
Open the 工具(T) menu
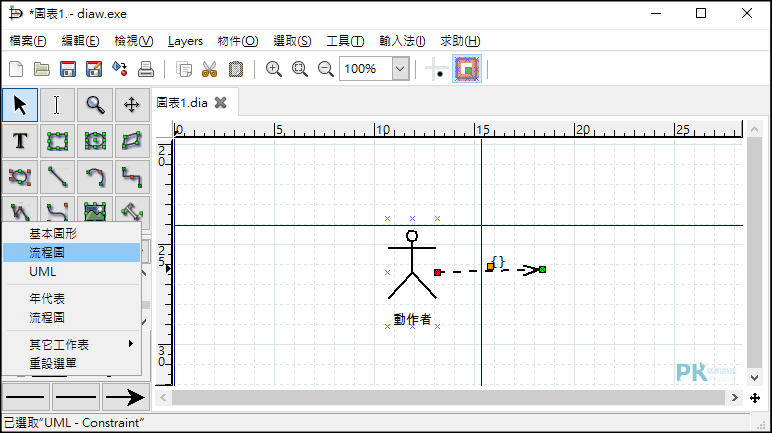(345, 41)
